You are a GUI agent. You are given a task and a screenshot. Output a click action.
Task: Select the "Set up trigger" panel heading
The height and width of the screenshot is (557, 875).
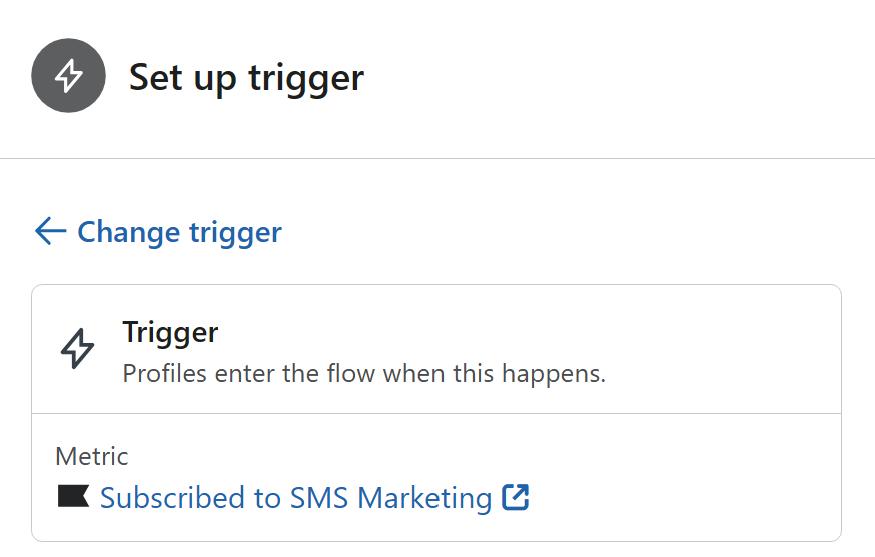[x=246, y=77]
